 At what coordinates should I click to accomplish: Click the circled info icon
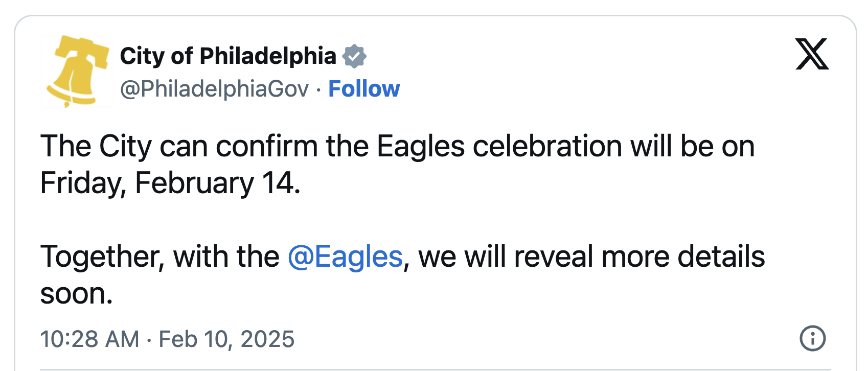point(812,338)
